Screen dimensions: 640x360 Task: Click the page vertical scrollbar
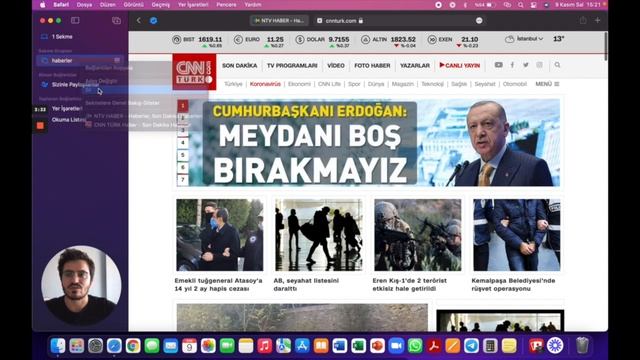tap(605, 47)
